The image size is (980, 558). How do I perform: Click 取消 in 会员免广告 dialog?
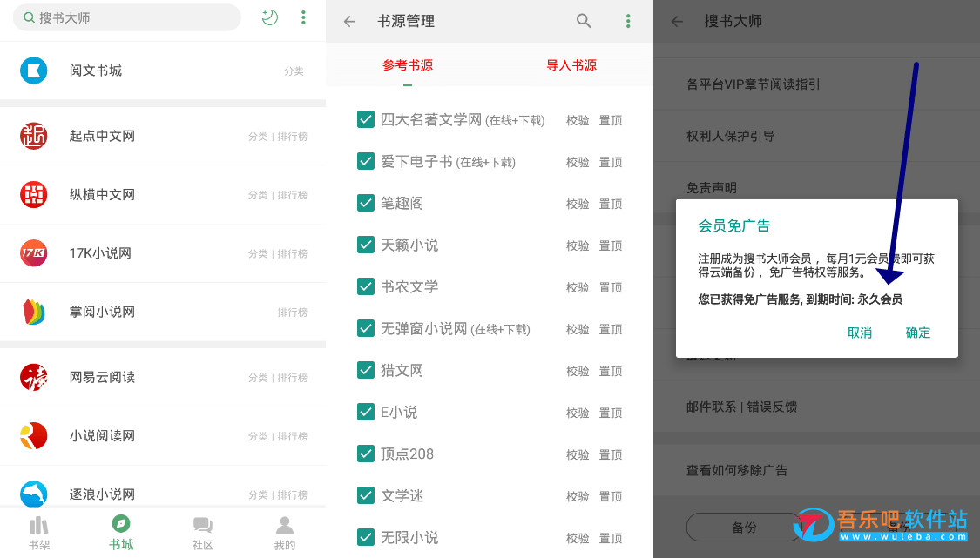(x=860, y=333)
